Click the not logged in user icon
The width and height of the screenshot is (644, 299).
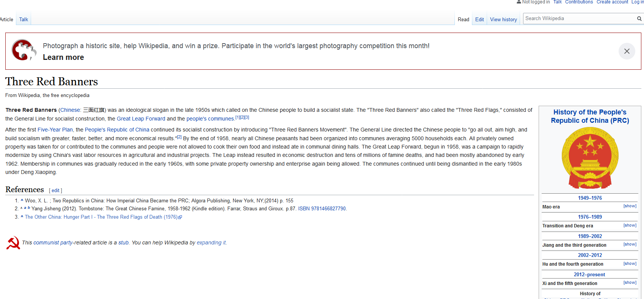(x=519, y=2)
